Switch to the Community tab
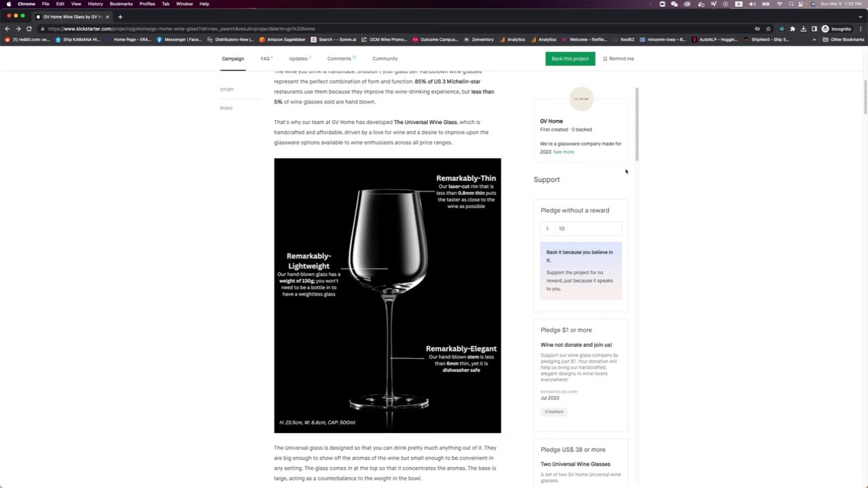This screenshot has height=488, width=868. pos(384,58)
